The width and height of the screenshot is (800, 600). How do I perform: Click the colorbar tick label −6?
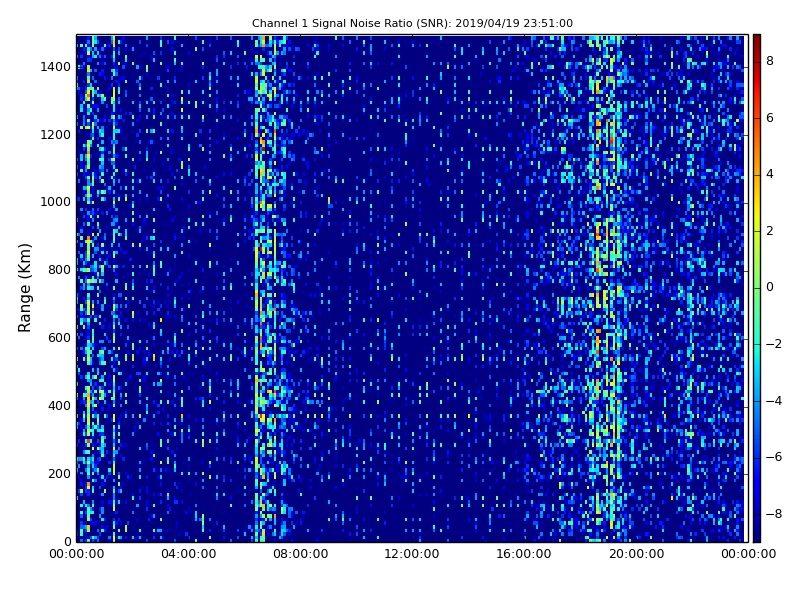point(774,457)
